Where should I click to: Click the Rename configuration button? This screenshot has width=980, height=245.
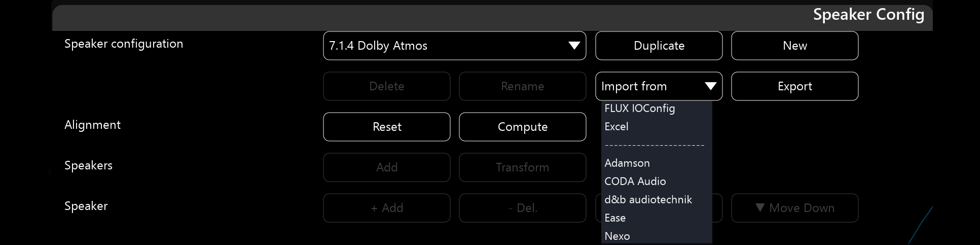(522, 86)
